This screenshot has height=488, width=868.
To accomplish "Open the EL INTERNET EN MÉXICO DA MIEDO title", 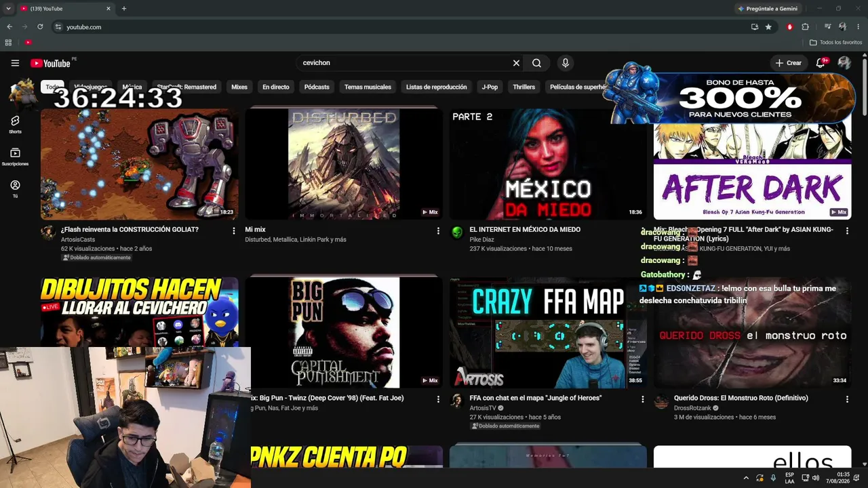I will point(525,230).
